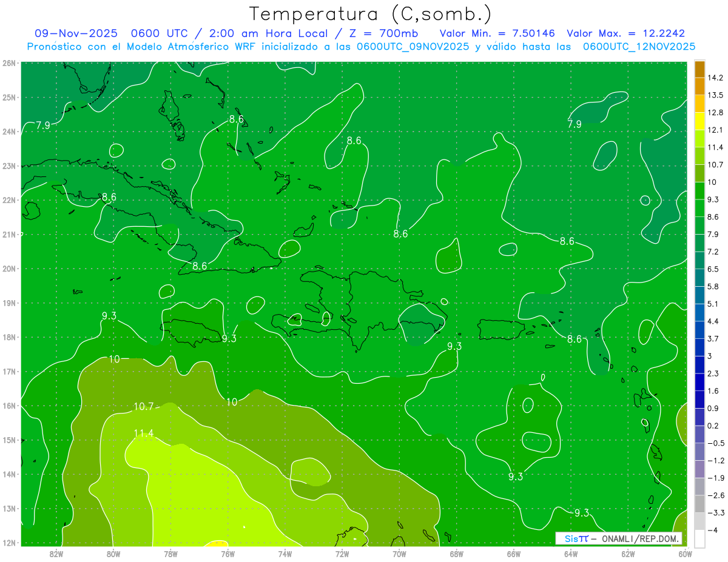Click the latitude axis label "25N"
Viewport: 728px width, 562px height.
9,97
